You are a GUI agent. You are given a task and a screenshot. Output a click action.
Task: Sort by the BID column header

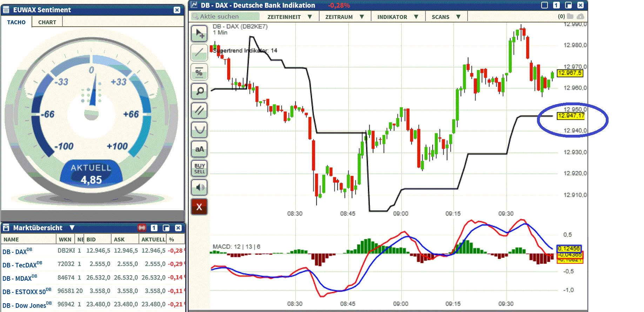pos(98,239)
